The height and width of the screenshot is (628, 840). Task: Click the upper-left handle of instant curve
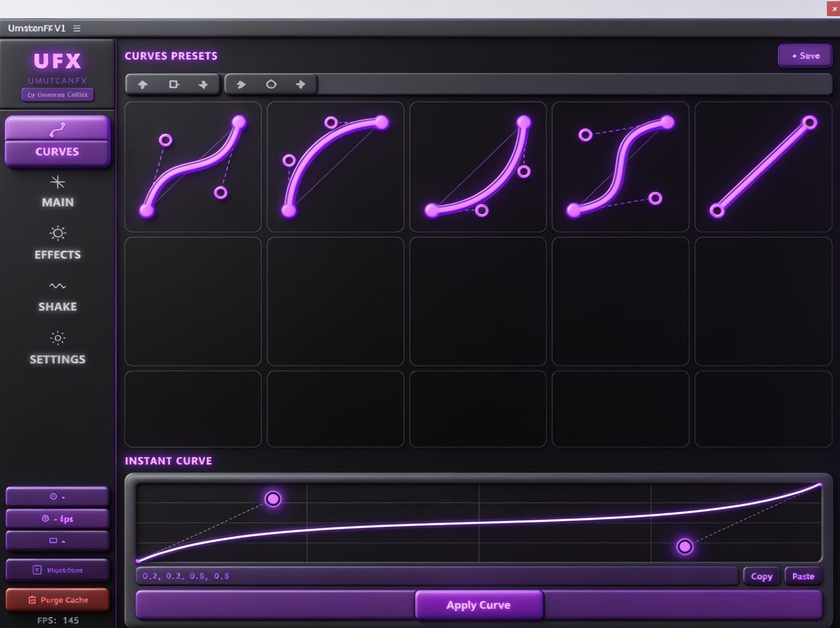(273, 499)
